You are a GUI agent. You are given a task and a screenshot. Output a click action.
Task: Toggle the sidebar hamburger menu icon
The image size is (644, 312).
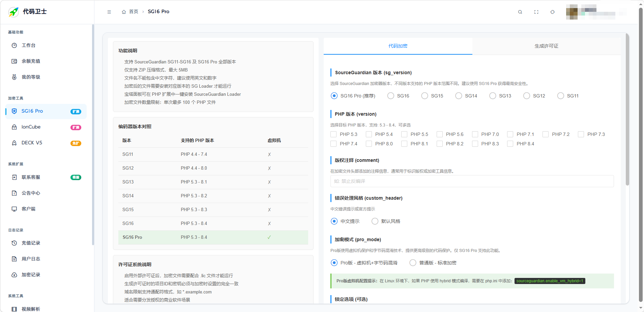tap(109, 12)
